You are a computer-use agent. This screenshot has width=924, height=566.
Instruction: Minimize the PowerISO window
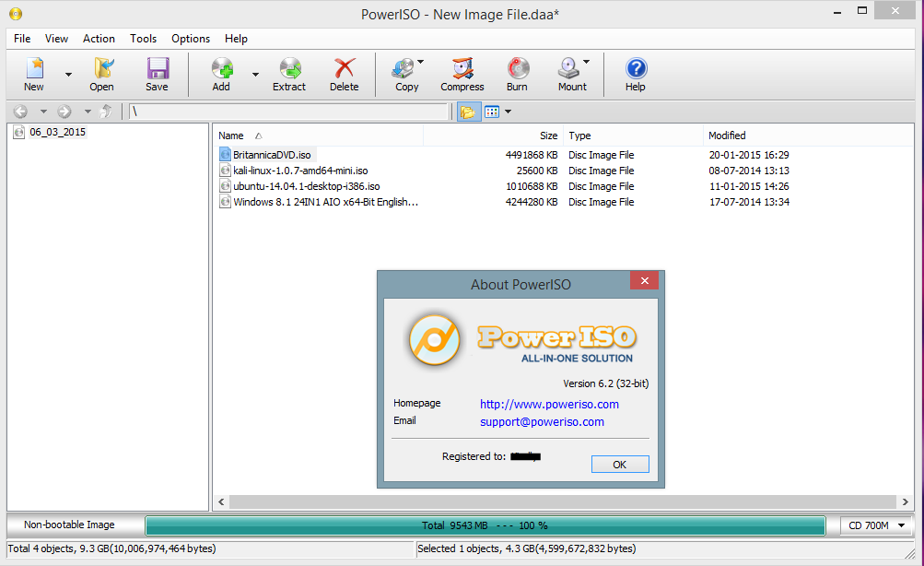tap(837, 12)
